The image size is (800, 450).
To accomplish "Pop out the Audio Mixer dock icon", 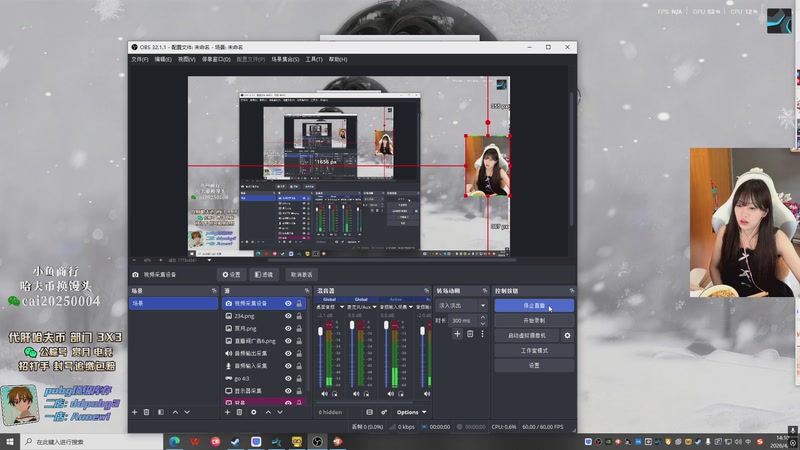I will point(427,291).
